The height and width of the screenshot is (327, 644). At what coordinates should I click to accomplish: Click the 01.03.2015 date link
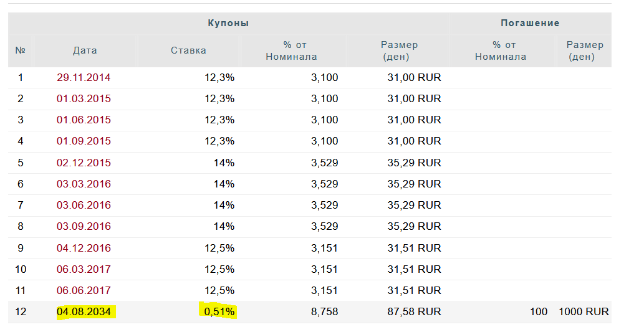pos(84,99)
